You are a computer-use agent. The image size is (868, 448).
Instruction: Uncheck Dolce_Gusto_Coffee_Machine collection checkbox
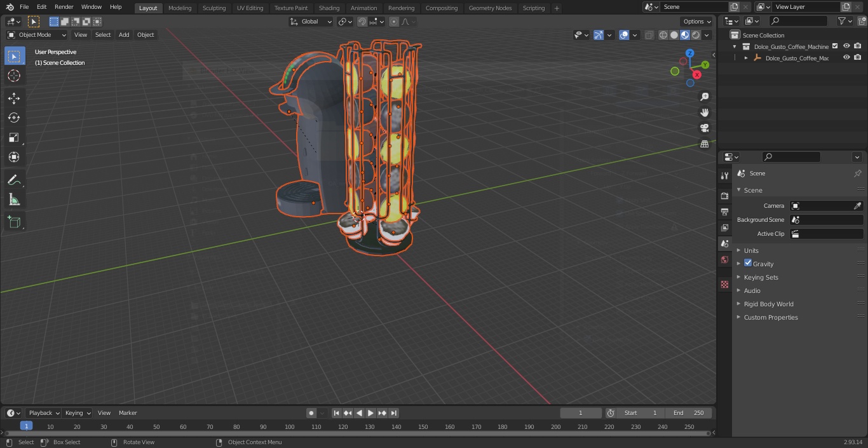pyautogui.click(x=835, y=46)
